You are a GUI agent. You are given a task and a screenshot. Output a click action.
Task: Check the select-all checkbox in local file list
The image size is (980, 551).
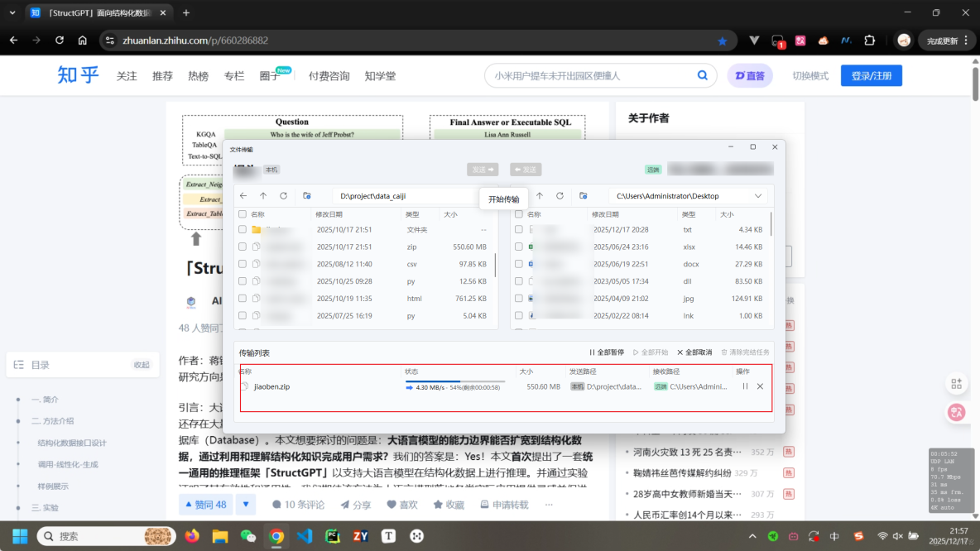click(243, 213)
